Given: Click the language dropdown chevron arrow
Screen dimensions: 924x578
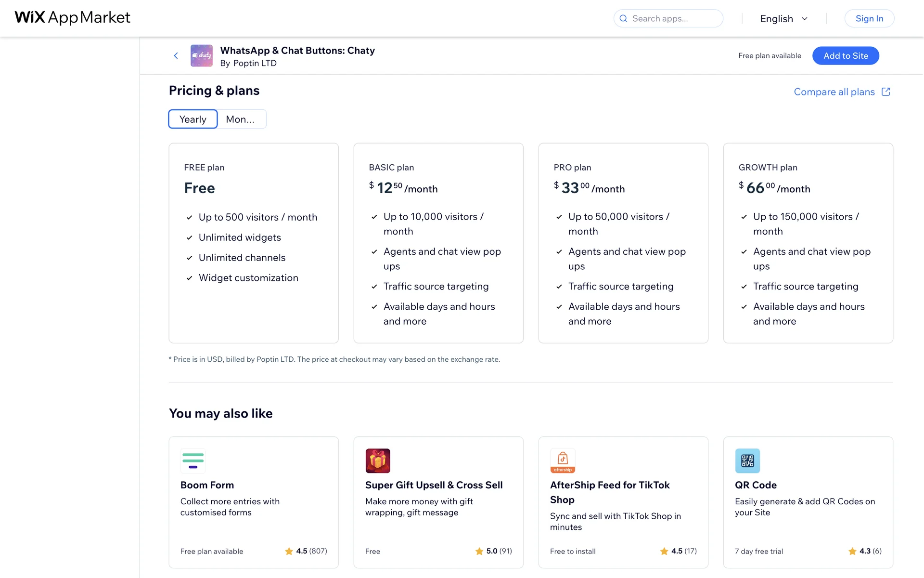Looking at the screenshot, I should [804, 19].
